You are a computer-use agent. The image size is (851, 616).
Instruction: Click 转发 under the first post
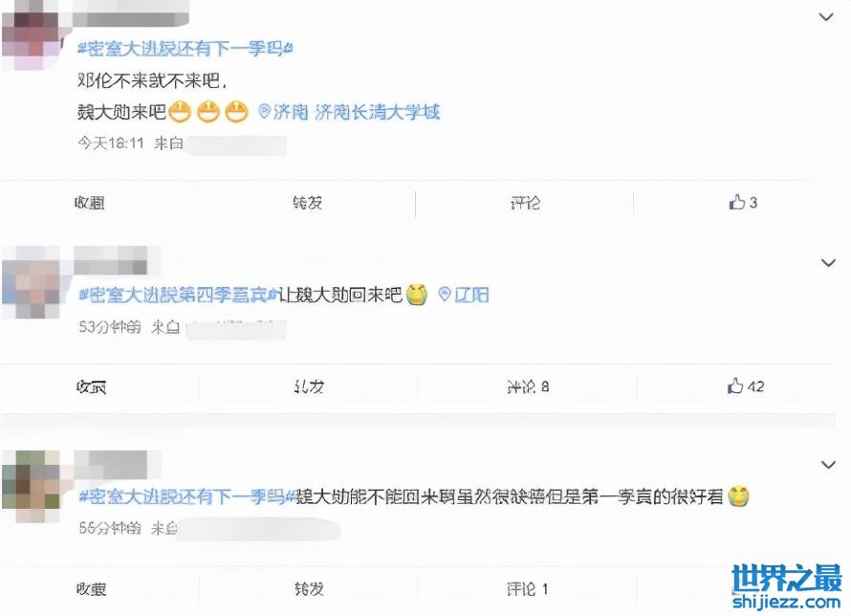[x=308, y=203]
